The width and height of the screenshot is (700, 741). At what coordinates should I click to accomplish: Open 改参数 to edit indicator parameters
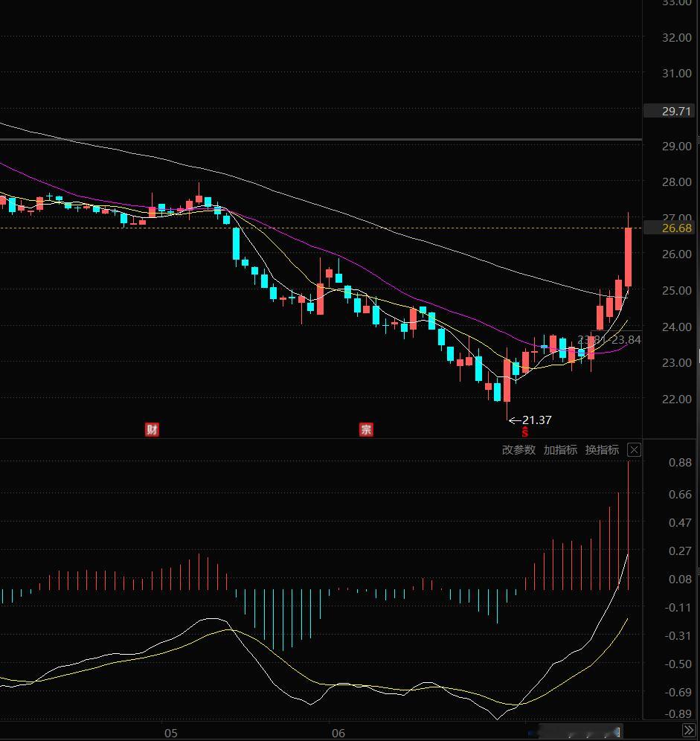click(518, 449)
